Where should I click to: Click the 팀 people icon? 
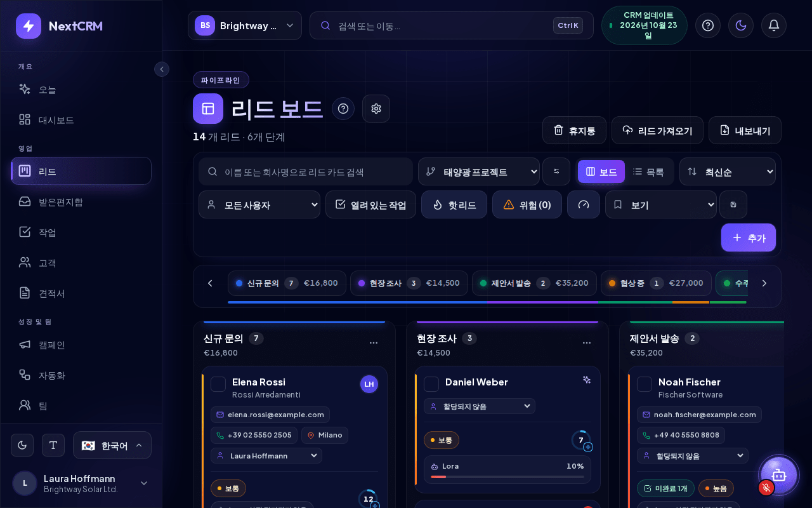click(x=25, y=405)
